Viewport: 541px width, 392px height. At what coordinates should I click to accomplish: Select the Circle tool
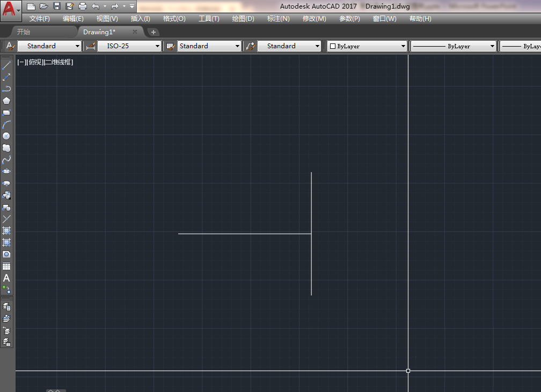coord(6,136)
